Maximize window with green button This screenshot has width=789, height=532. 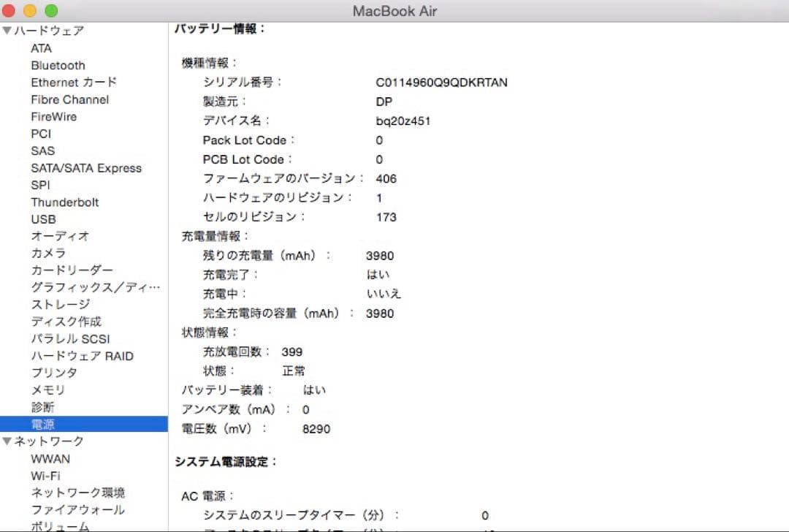[51, 10]
